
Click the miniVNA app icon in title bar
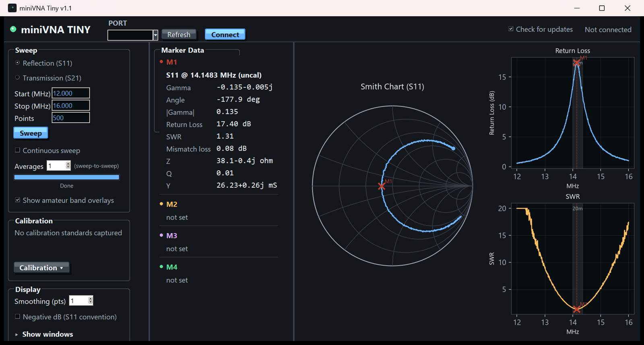point(12,8)
